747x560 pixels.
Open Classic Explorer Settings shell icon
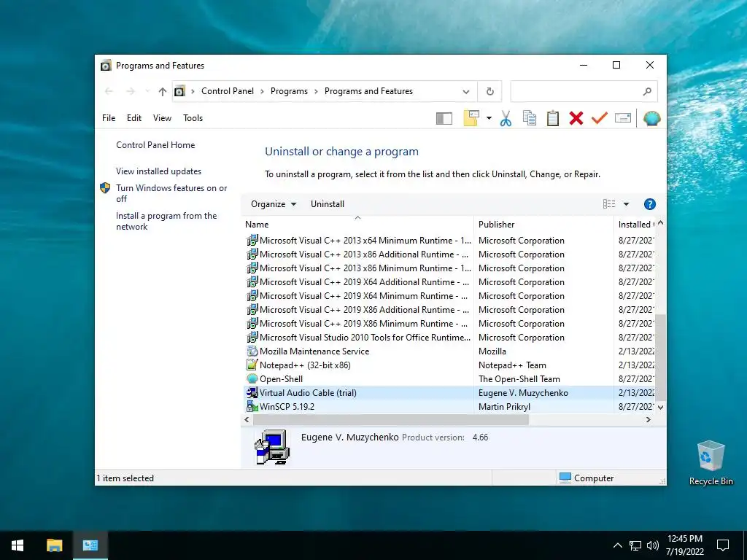[651, 118]
